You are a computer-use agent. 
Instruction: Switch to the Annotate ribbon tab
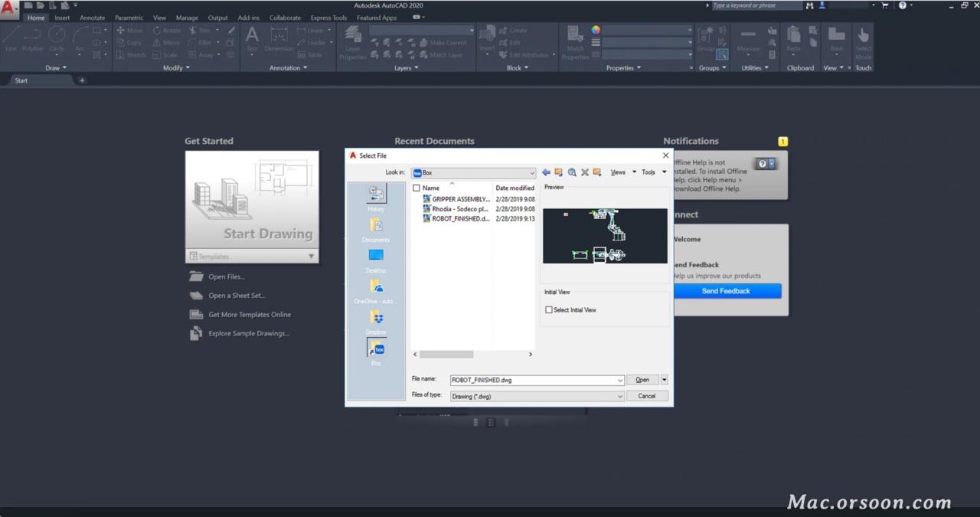pos(92,18)
